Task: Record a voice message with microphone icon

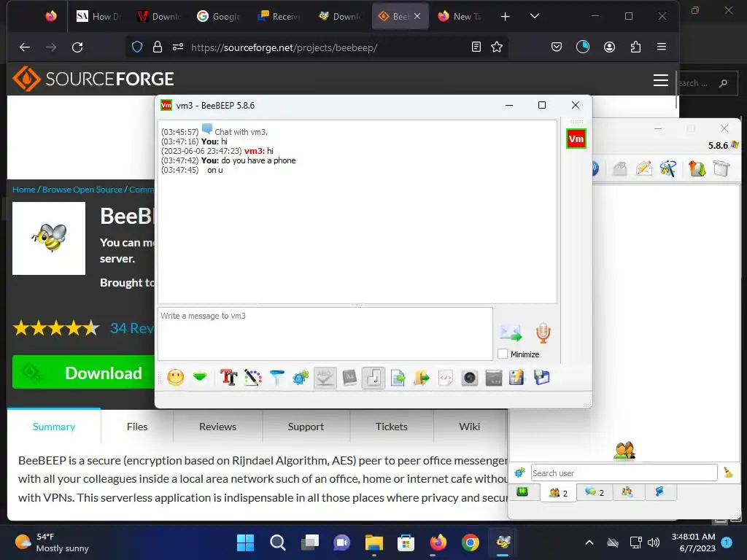Action: 543,332
